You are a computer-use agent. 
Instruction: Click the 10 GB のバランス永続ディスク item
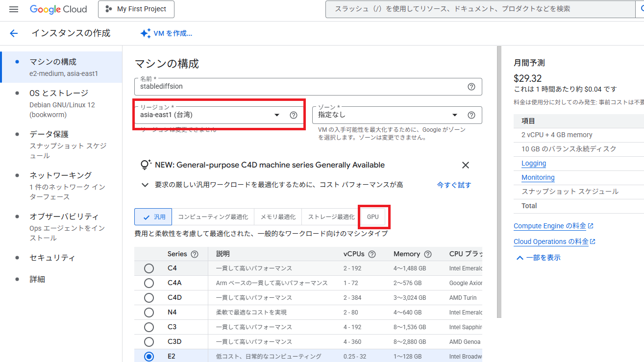(x=569, y=149)
